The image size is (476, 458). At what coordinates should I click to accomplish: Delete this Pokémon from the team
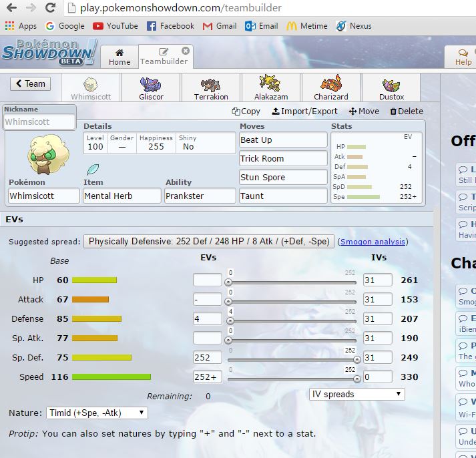point(406,111)
